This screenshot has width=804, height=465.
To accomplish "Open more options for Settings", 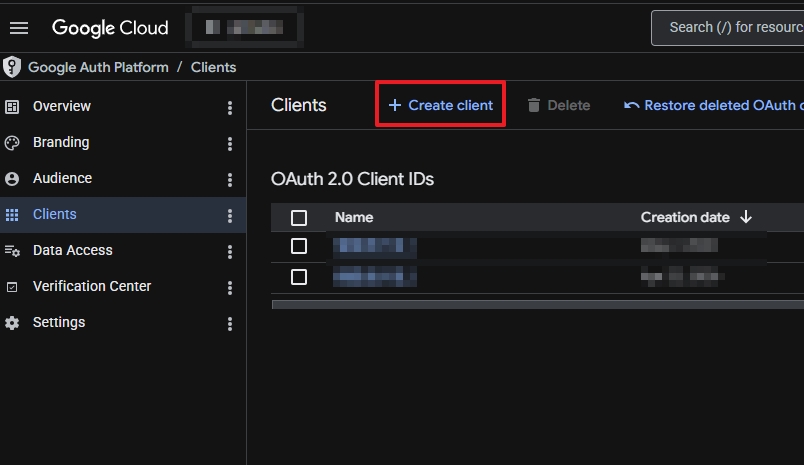I will (x=230, y=324).
